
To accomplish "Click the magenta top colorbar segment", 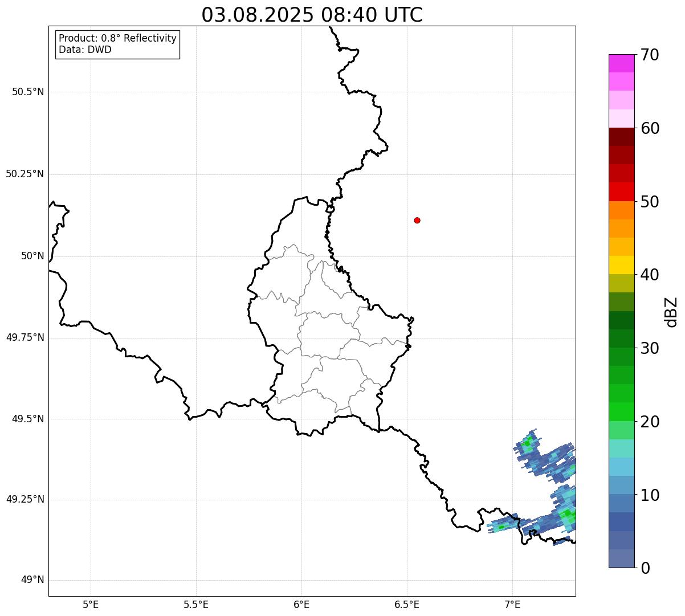I will (621, 63).
